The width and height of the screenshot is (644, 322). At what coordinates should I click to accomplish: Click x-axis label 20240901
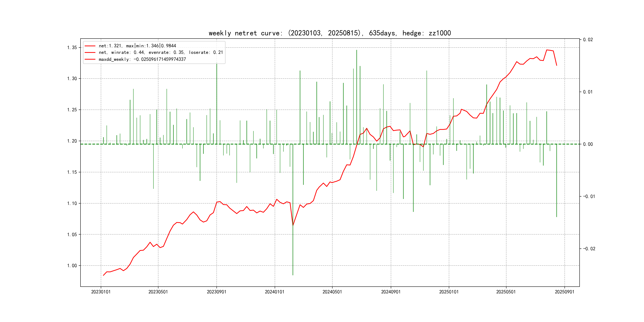click(x=391, y=292)
